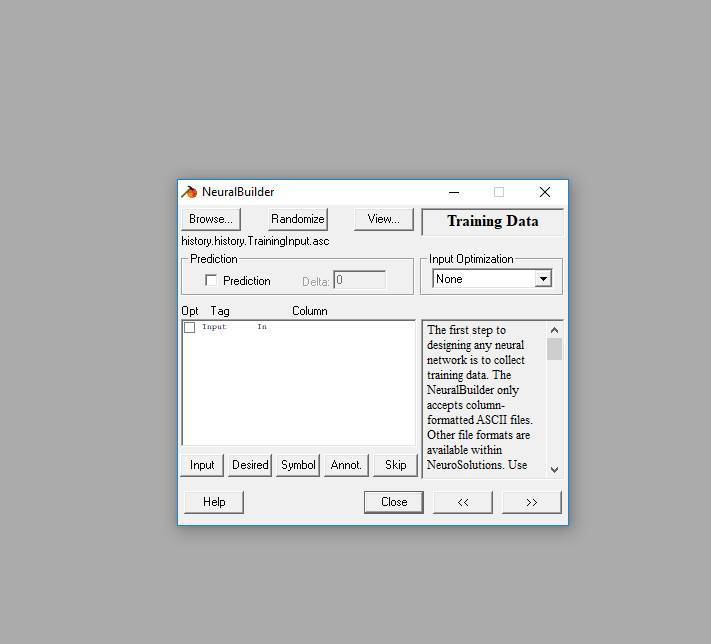
Task: Click the Column header label
Action: click(x=310, y=311)
